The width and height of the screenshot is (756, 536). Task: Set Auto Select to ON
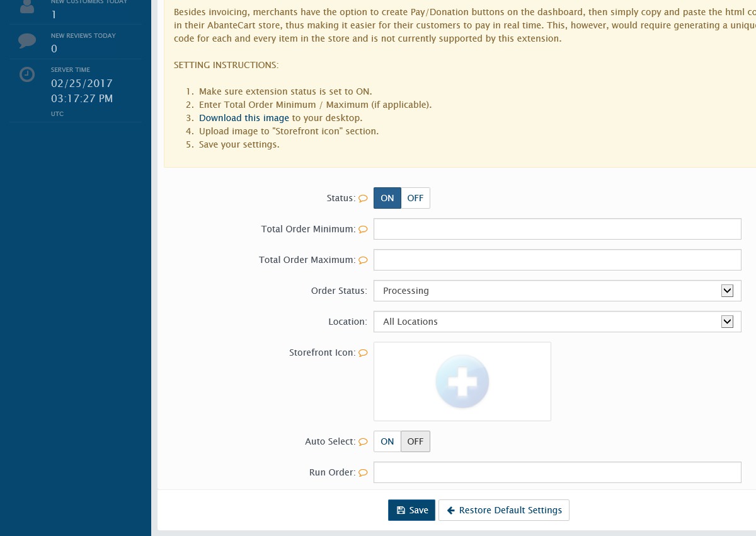click(387, 441)
